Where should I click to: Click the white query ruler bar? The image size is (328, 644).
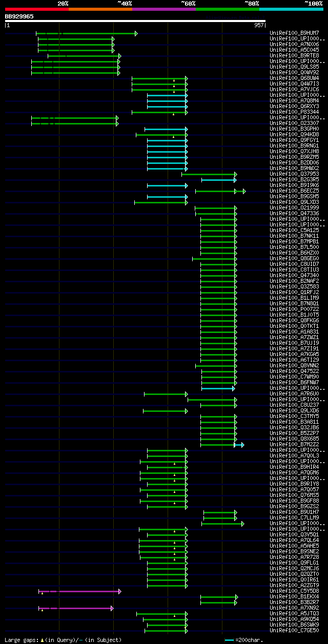pos(135,21)
